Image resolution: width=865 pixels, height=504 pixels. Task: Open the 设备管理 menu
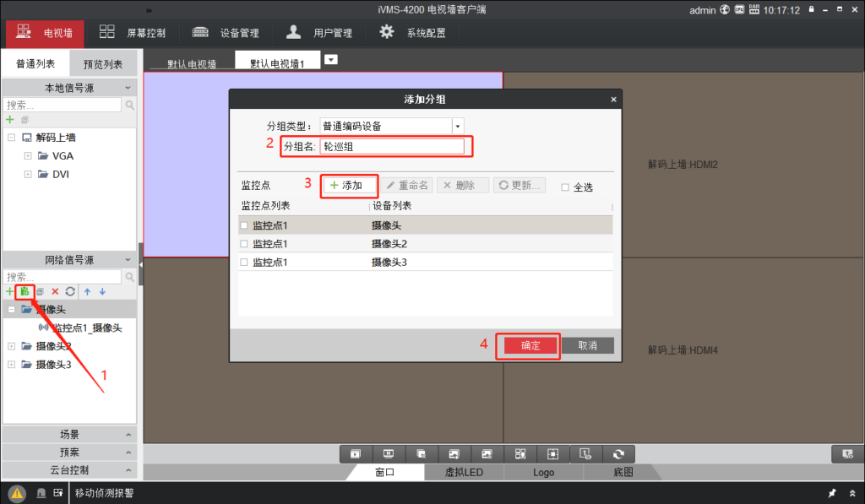coord(226,33)
